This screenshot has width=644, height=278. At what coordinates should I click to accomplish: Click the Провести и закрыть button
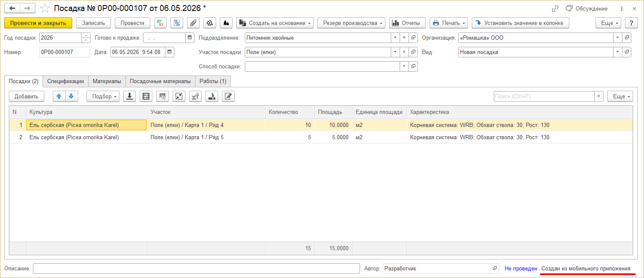[38, 23]
